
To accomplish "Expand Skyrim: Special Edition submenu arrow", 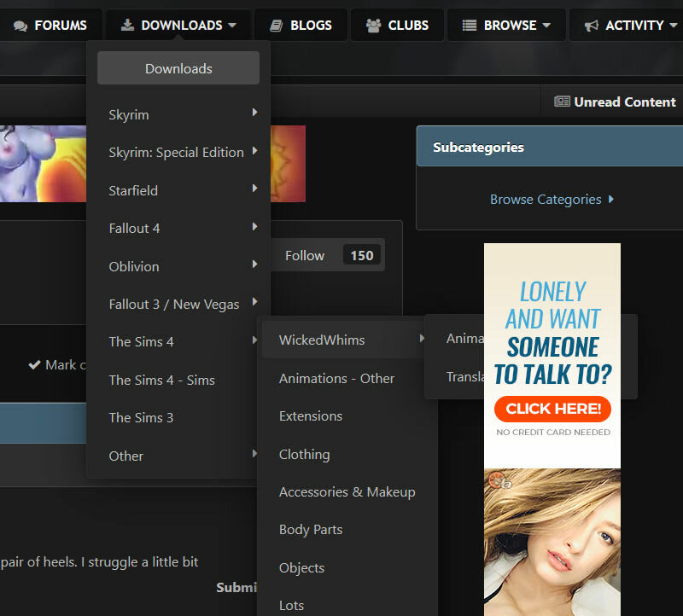I will coord(254,151).
